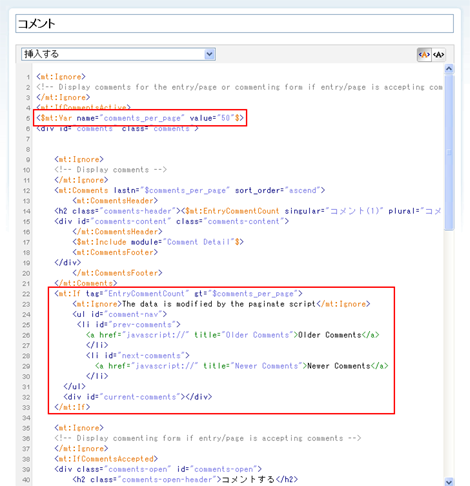Click the mt:If EntryCommentCount line
The width and height of the screenshot is (470, 486).
pos(178,294)
